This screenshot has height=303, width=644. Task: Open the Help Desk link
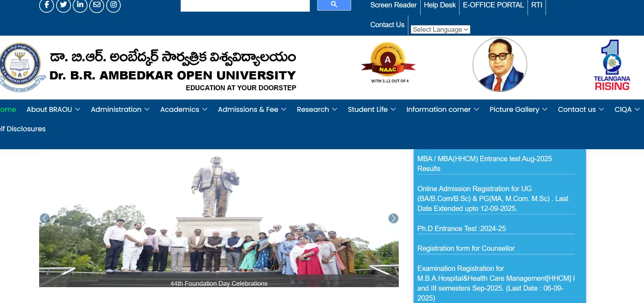click(x=440, y=5)
